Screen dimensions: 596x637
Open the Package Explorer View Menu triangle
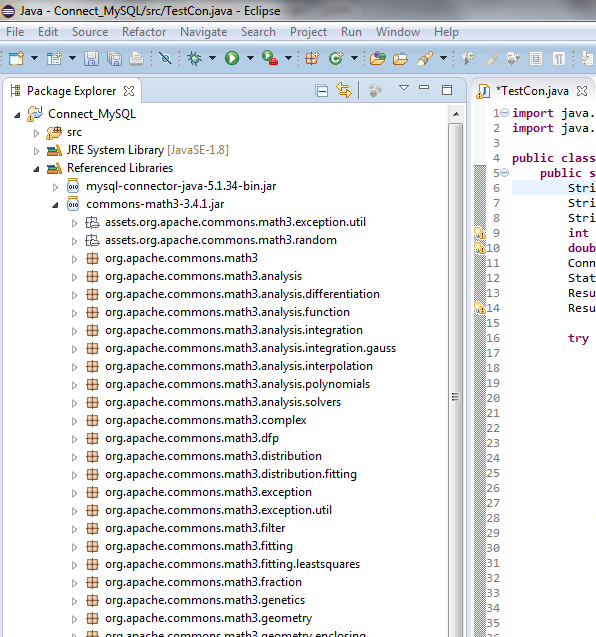click(404, 88)
